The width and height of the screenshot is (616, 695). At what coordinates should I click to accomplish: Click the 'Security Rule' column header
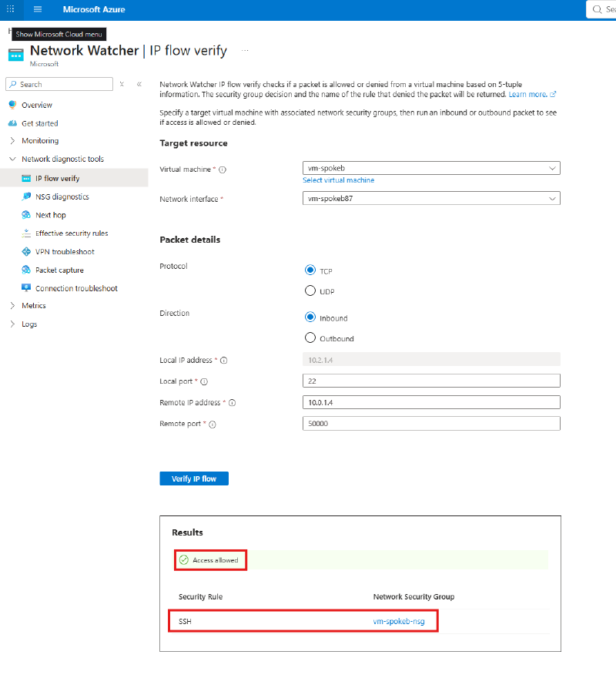click(201, 596)
